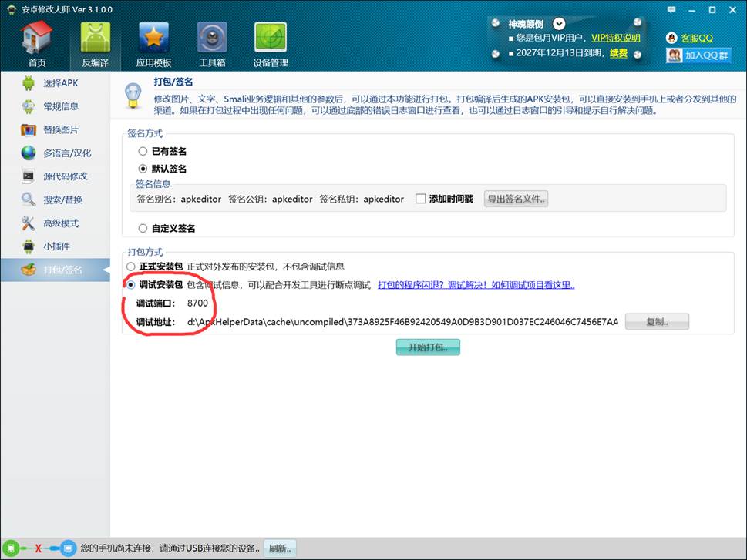Image resolution: width=747 pixels, height=560 pixels.
Task: Click the 多语言/汉化 globe icon
Action: (28, 153)
